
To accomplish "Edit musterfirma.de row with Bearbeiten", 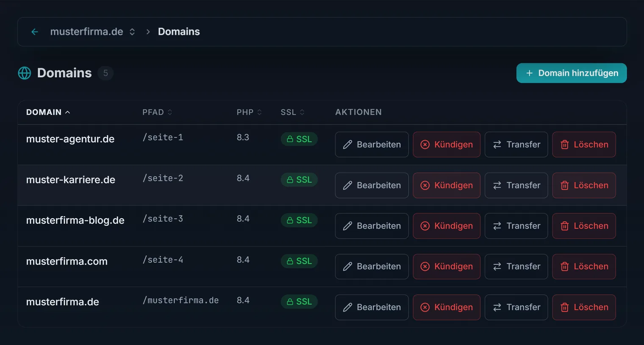I will tap(372, 307).
